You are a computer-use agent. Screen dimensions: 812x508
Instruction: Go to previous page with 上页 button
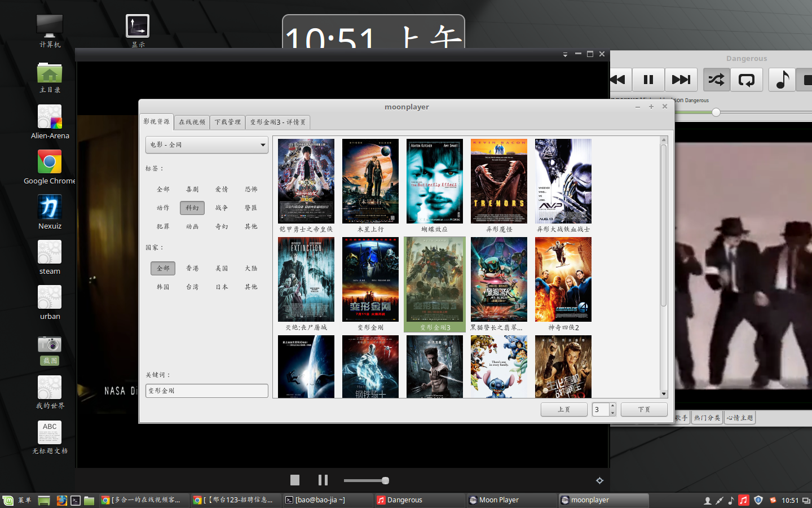pyautogui.click(x=564, y=410)
